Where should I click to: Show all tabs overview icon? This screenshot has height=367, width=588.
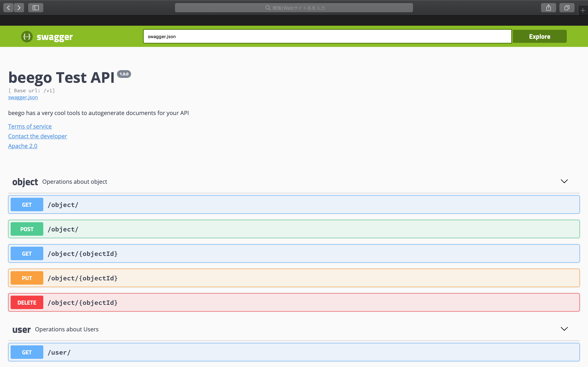[x=567, y=8]
